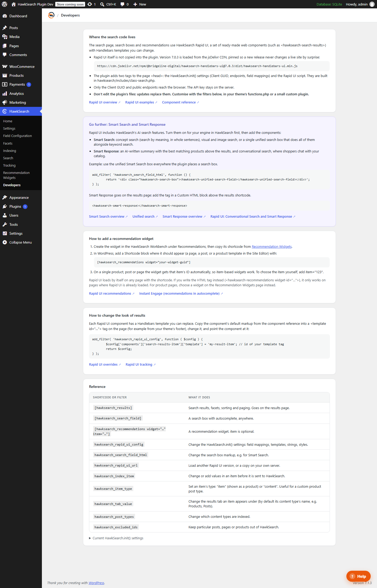Click the Appearance brush icon
This screenshot has width=377, height=588.
point(5,197)
